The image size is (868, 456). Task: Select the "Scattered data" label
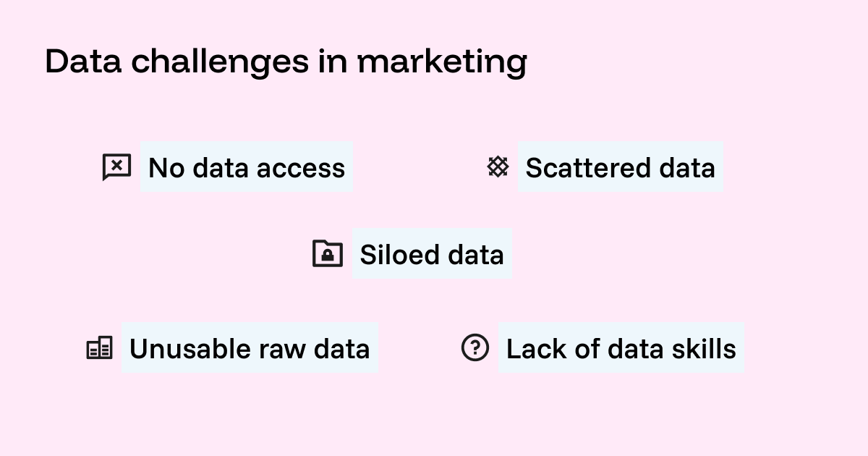tap(620, 168)
